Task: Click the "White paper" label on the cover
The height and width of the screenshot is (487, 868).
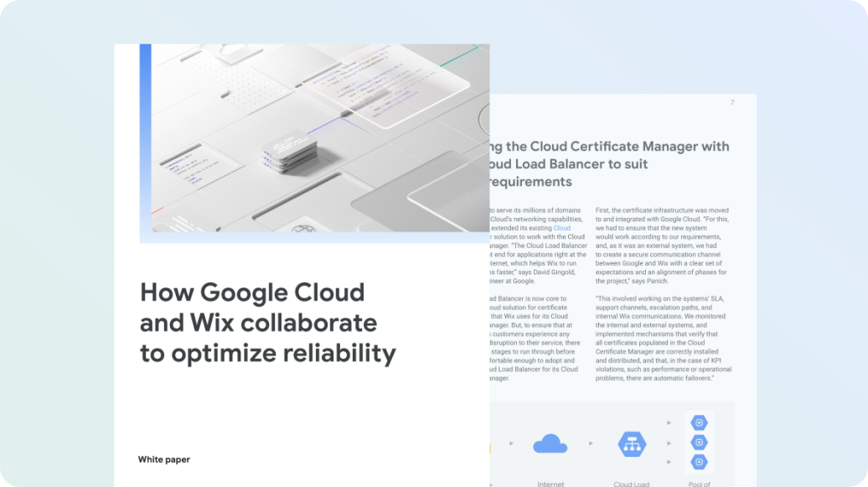Action: click(164, 459)
